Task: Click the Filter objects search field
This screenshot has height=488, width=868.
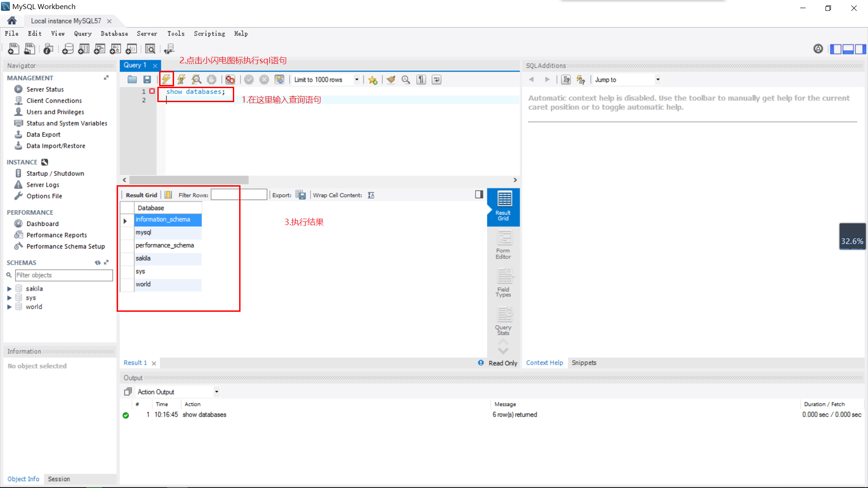Action: 64,275
